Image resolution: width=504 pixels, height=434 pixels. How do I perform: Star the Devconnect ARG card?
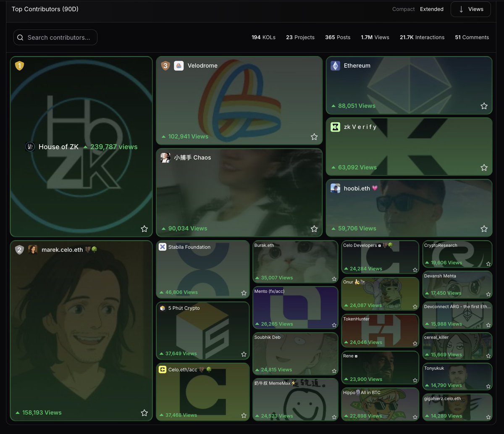(x=488, y=325)
